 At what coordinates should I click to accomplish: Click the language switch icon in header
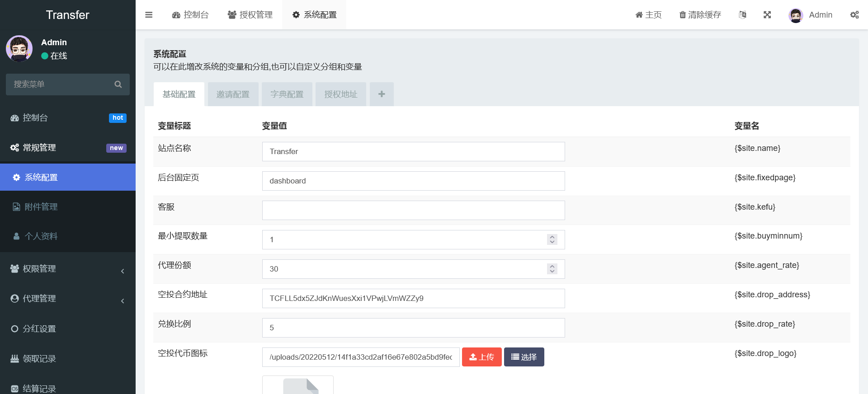click(x=742, y=15)
